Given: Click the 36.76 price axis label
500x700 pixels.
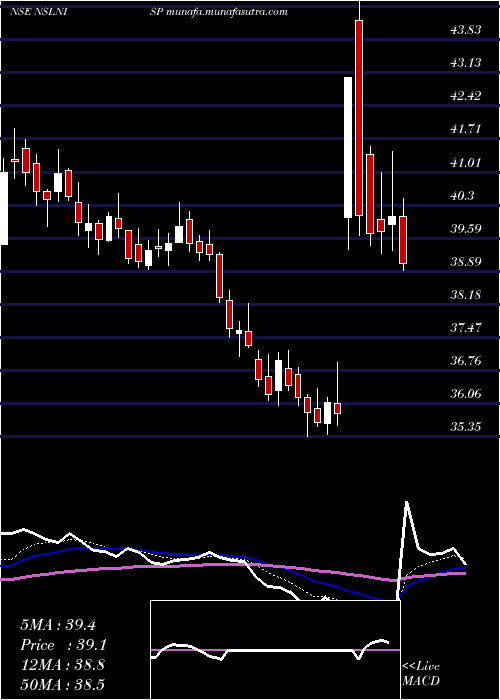Looking at the screenshot, I should tap(466, 361).
